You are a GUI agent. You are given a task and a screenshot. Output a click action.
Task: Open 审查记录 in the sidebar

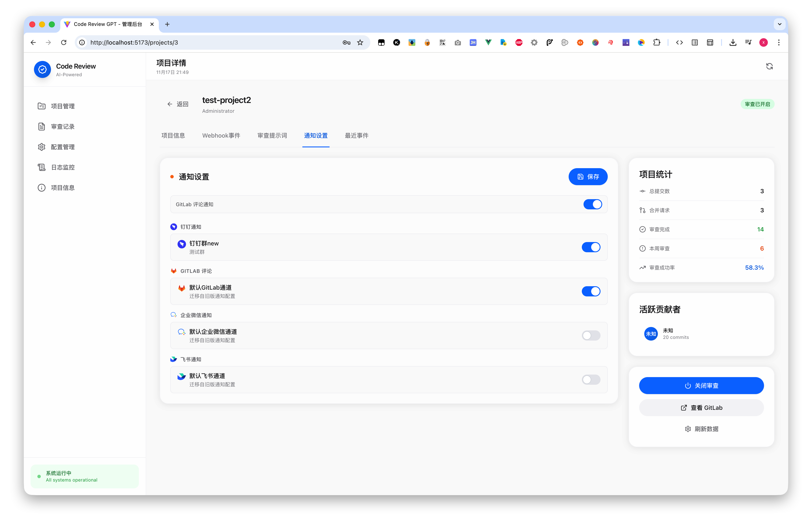(x=63, y=127)
